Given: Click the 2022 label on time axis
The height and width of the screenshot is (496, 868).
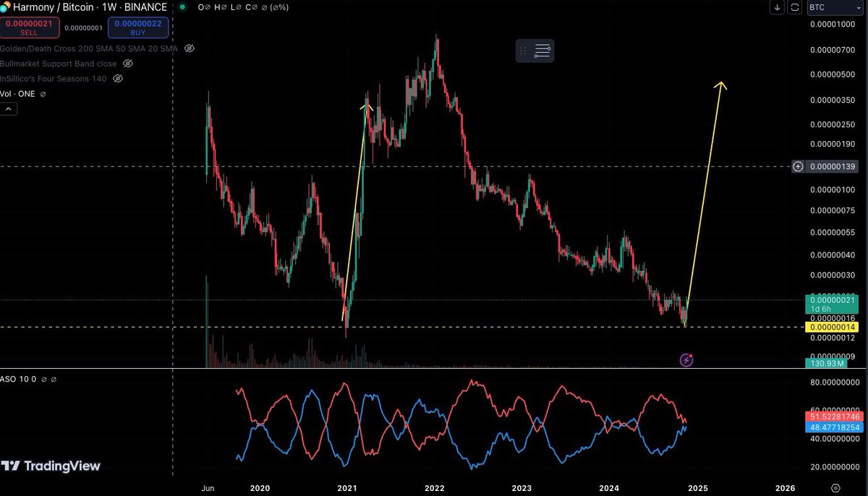Looking at the screenshot, I should [435, 488].
